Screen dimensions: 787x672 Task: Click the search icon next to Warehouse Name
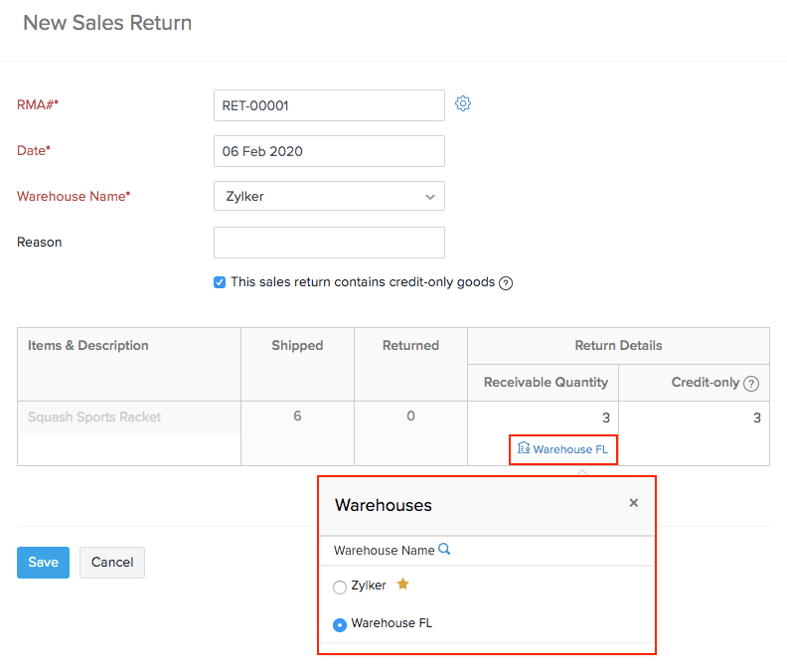[x=445, y=550]
